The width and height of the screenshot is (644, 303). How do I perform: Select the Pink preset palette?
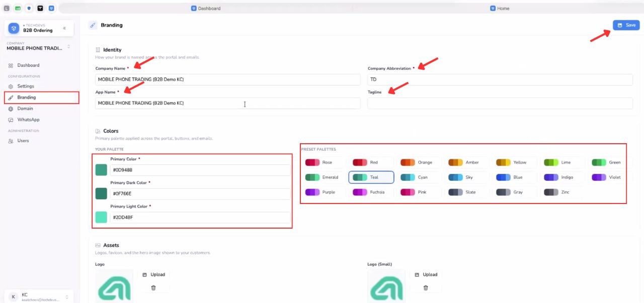click(x=419, y=192)
